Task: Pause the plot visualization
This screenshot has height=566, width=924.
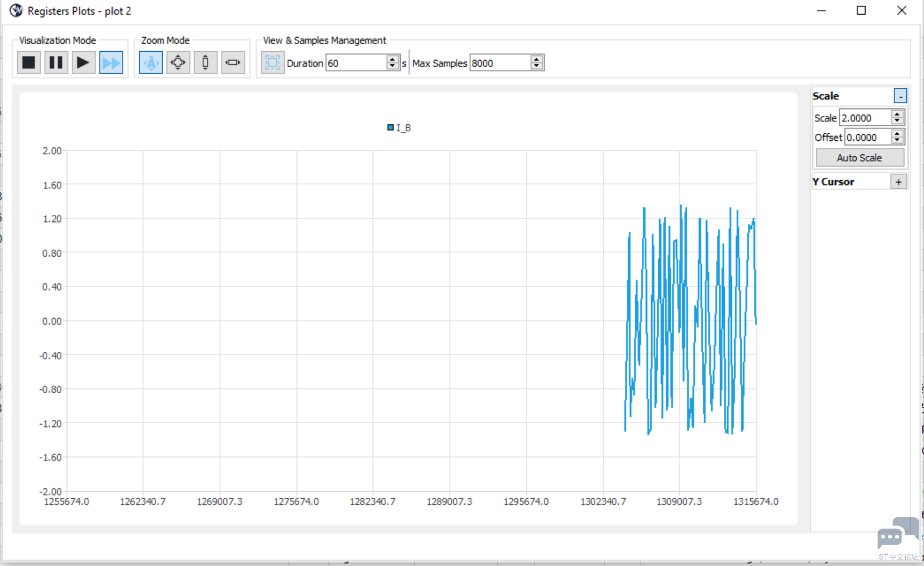Action: (56, 62)
